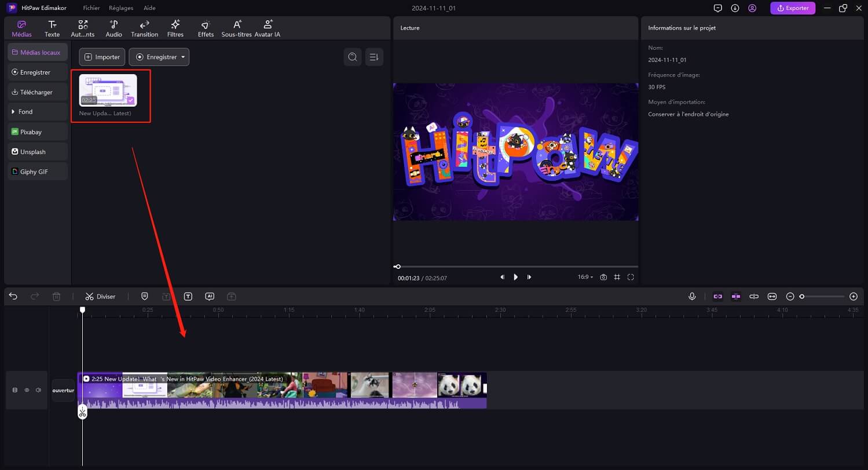The width and height of the screenshot is (868, 470).
Task: Select Enregistrer in the left sidebar
Action: tap(38, 72)
